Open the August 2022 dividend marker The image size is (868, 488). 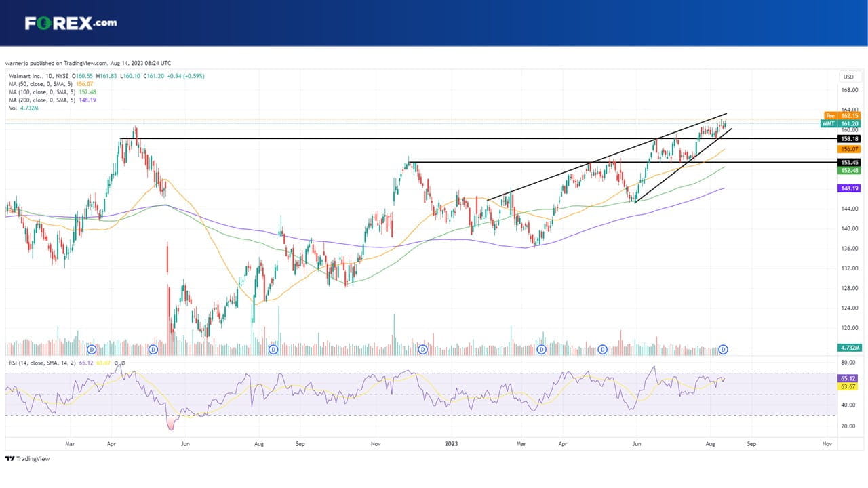(273, 349)
